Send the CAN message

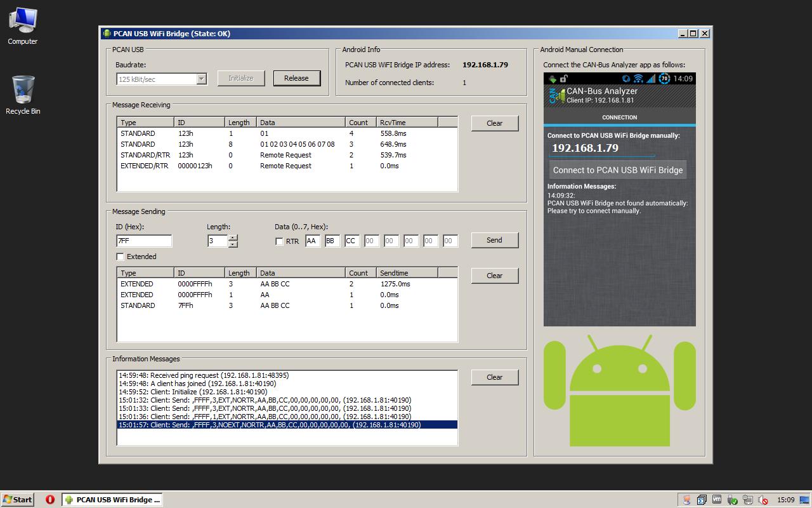point(494,240)
